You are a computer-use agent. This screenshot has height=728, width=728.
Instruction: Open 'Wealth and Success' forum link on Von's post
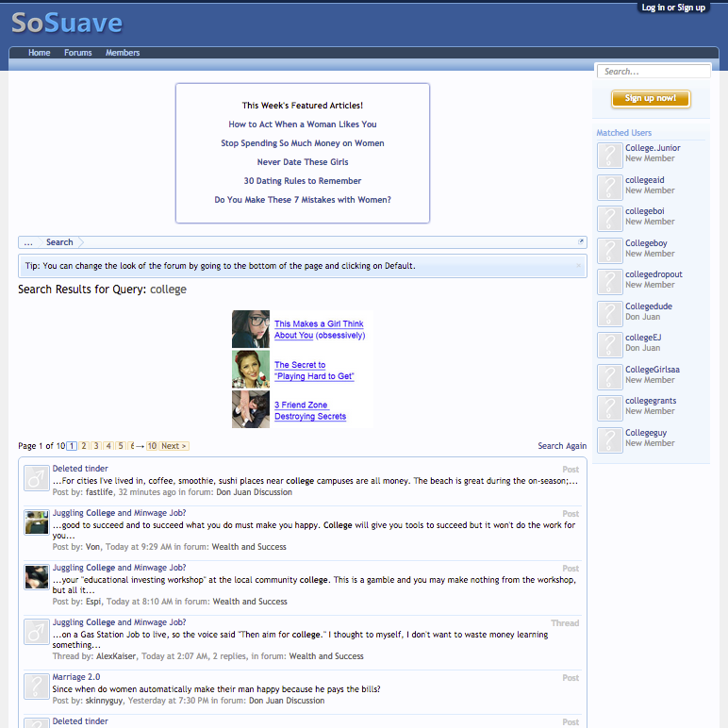[249, 547]
